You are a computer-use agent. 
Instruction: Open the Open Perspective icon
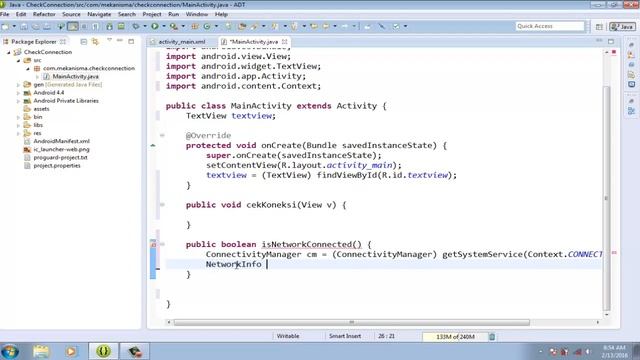[x=599, y=27]
